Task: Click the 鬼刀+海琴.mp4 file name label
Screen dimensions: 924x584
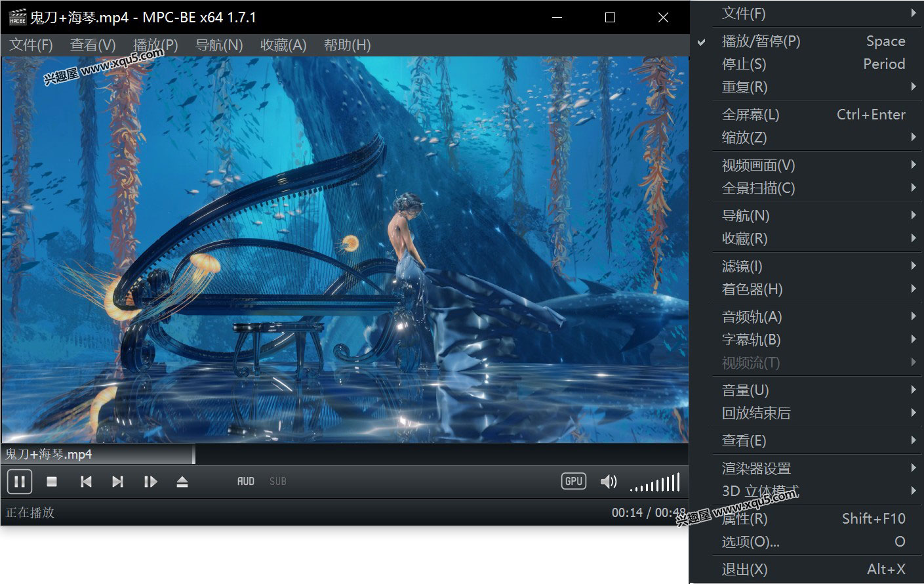Action: pos(49,454)
